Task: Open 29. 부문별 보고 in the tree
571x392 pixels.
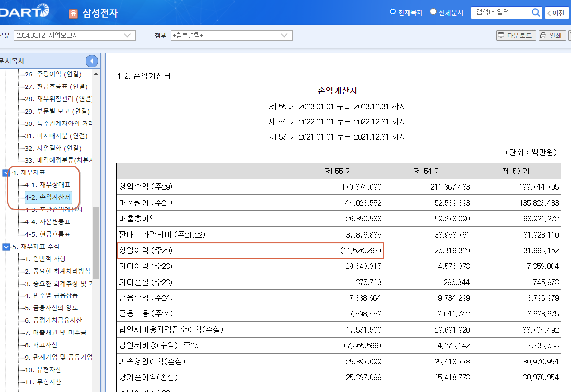Action: coord(57,111)
